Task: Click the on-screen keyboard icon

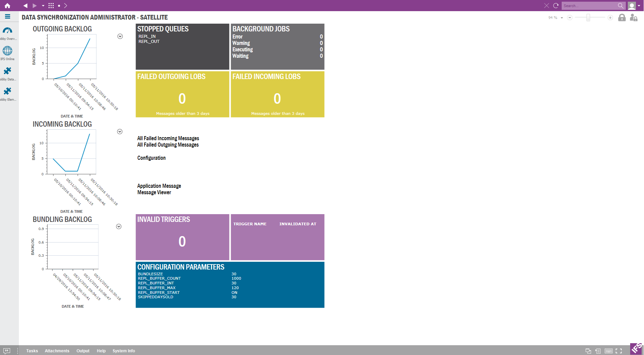Action: (x=609, y=351)
